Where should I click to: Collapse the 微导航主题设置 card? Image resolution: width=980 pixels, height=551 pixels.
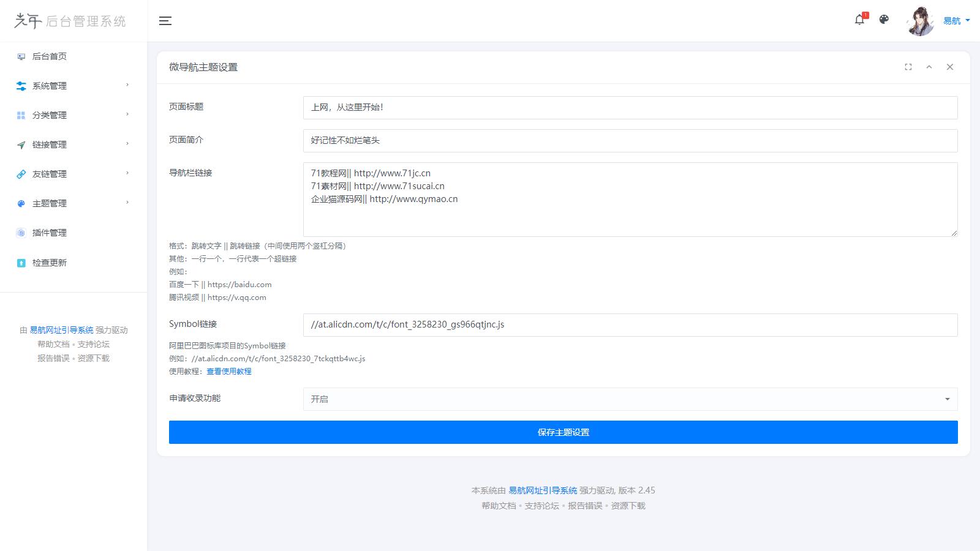pos(929,67)
